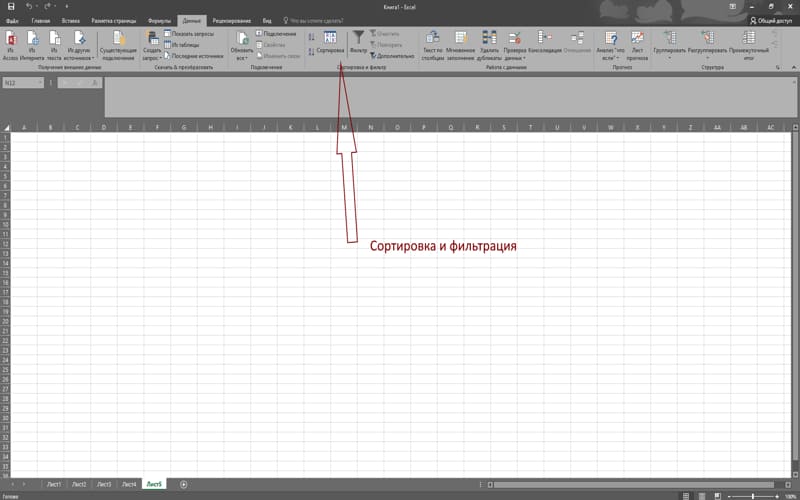800x500 pixels.
Task: Switch to the Вид tab
Action: click(267, 21)
